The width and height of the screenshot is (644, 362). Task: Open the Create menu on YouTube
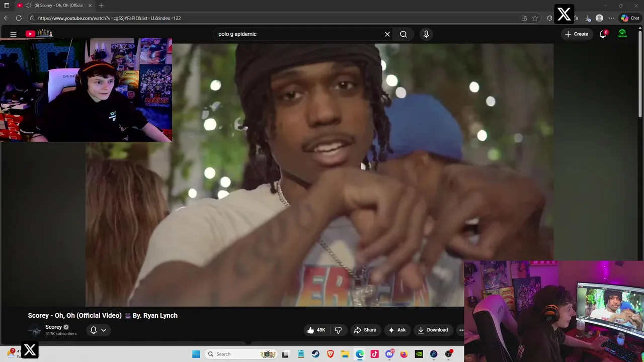click(x=577, y=34)
